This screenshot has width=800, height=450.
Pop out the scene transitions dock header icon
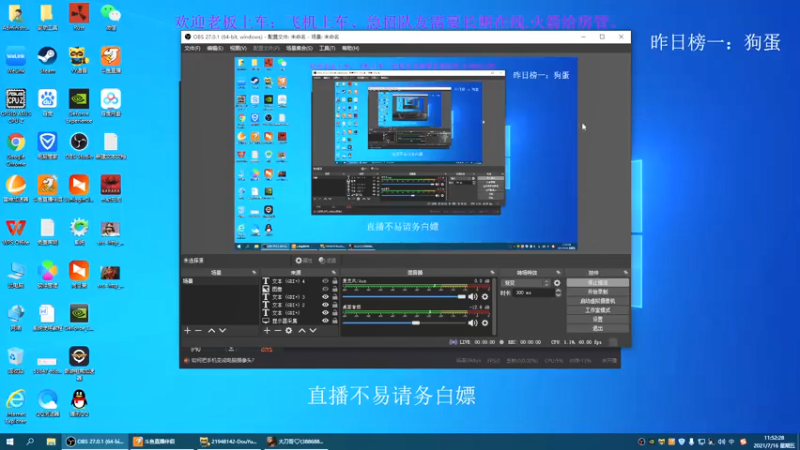[x=558, y=273]
